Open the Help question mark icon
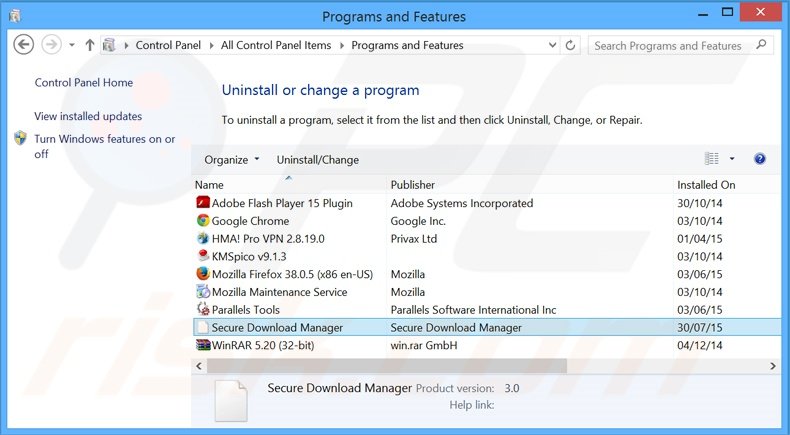Viewport: 790px width, 435px height. pyautogui.click(x=760, y=159)
